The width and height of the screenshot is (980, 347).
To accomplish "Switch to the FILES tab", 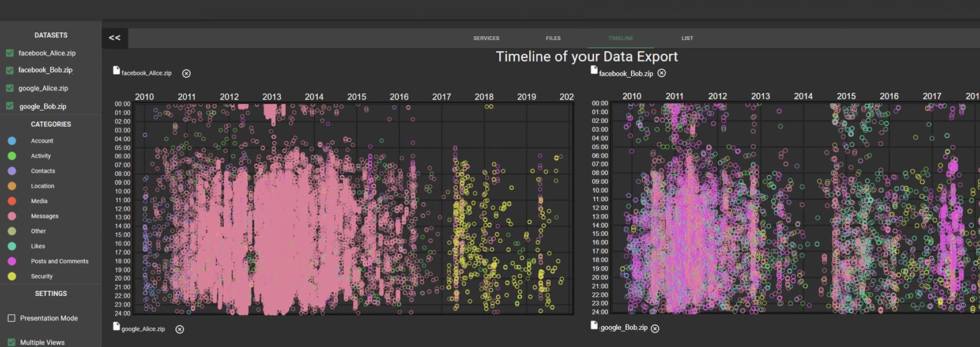I will click(553, 38).
